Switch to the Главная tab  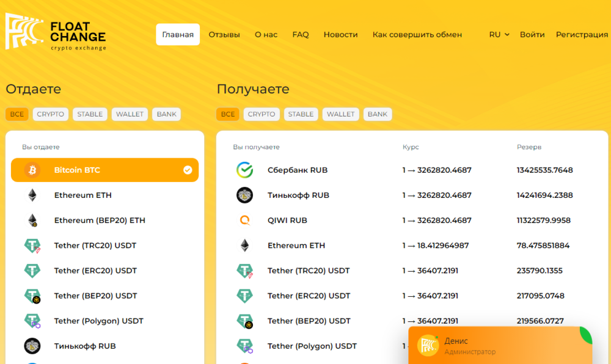click(x=178, y=34)
